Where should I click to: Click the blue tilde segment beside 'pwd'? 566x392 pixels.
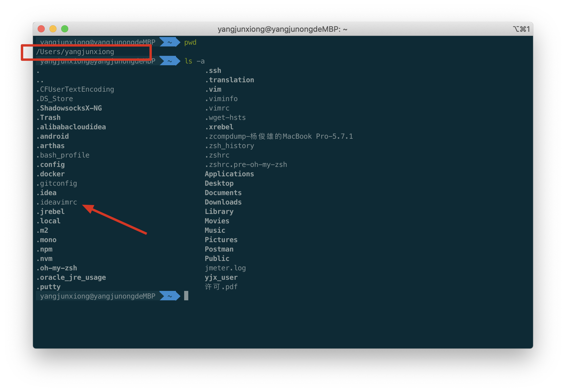coord(170,42)
